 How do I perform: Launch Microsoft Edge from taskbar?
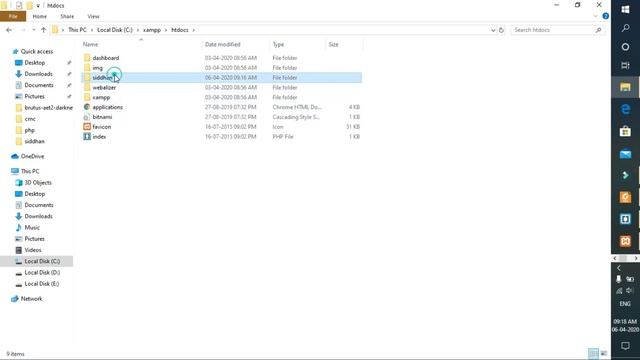625,109
